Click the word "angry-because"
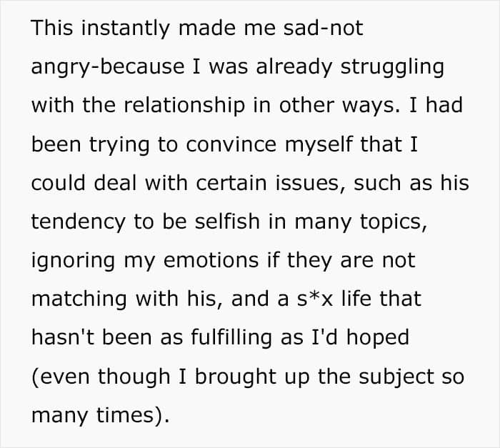500x448 pixels. pyautogui.click(x=108, y=67)
